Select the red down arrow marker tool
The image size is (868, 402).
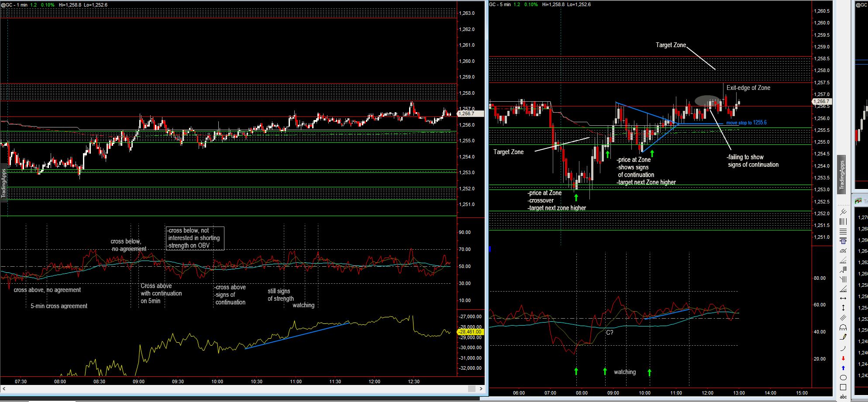pyautogui.click(x=843, y=358)
